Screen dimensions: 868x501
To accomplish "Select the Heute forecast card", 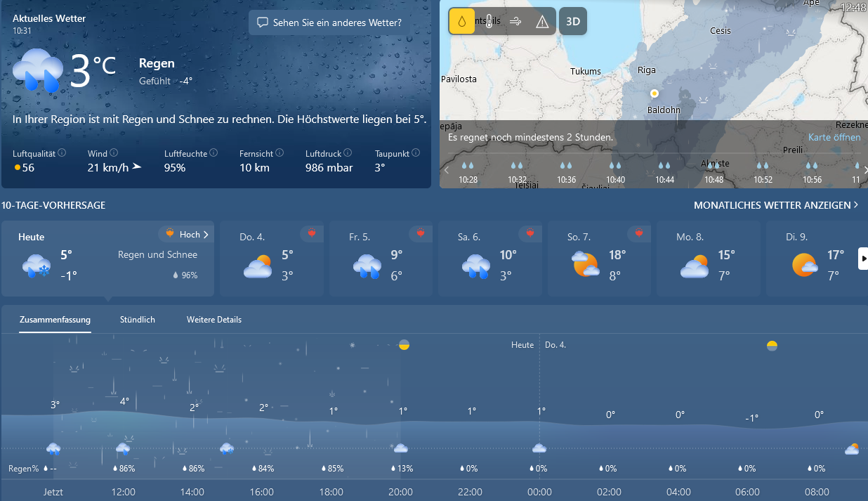I will click(x=107, y=259).
